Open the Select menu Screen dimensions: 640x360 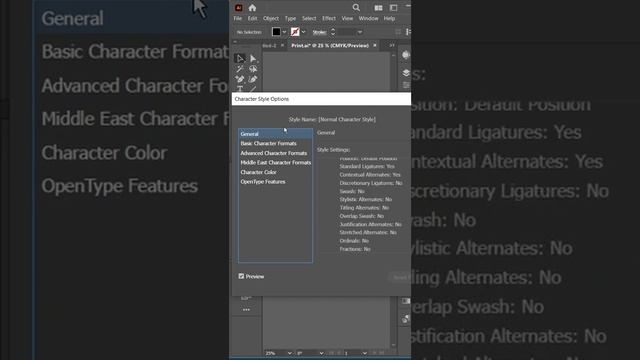click(309, 18)
